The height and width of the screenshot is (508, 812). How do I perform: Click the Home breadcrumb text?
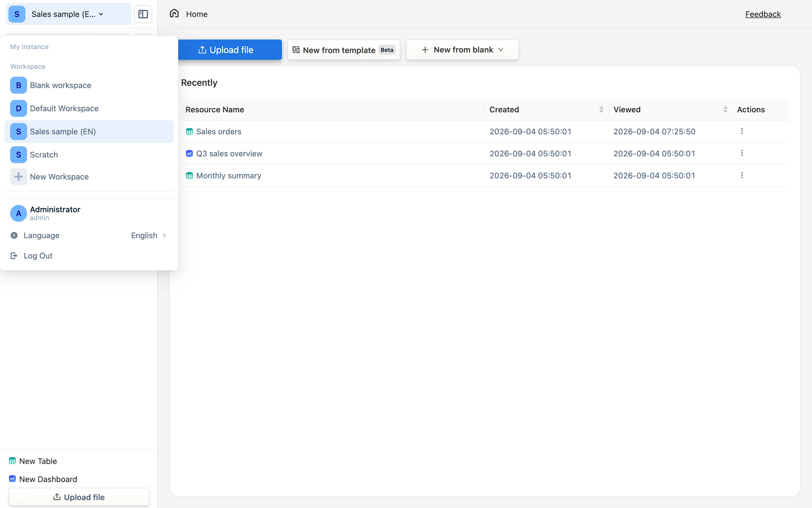(x=197, y=14)
